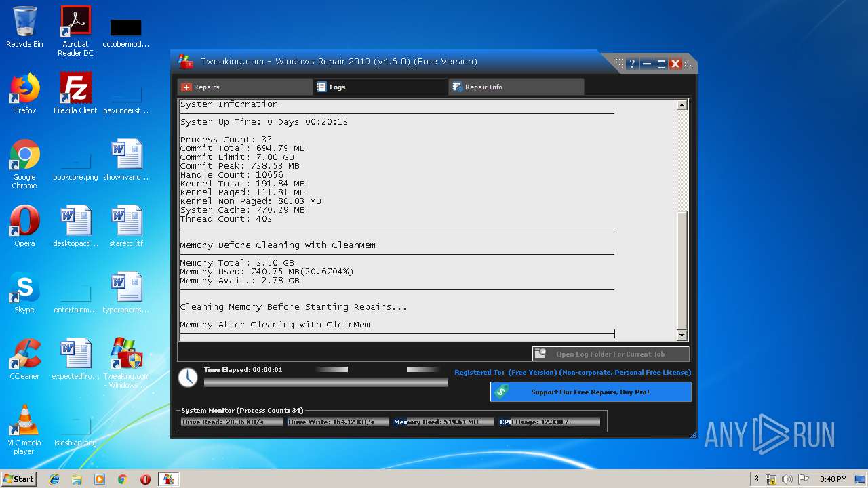Select the staretc.rtf document icon

[x=126, y=226]
